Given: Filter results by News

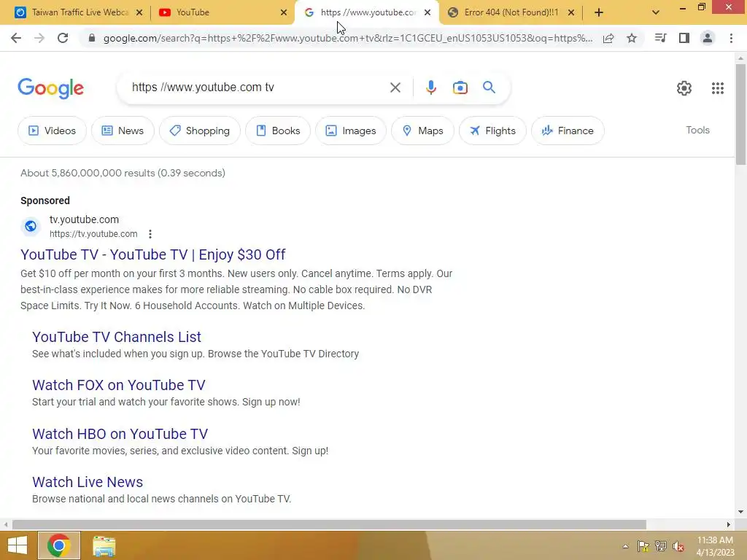Looking at the screenshot, I should click(x=123, y=131).
